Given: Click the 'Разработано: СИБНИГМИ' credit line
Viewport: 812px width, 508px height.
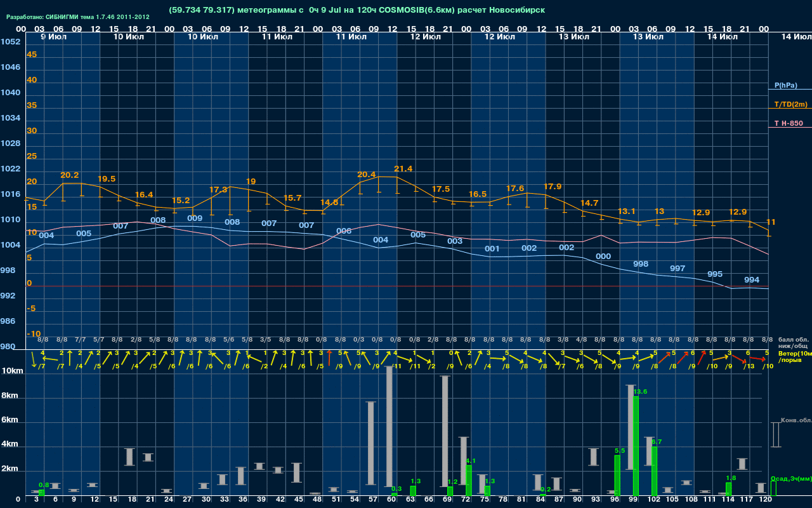Looking at the screenshot, I should click(x=79, y=17).
